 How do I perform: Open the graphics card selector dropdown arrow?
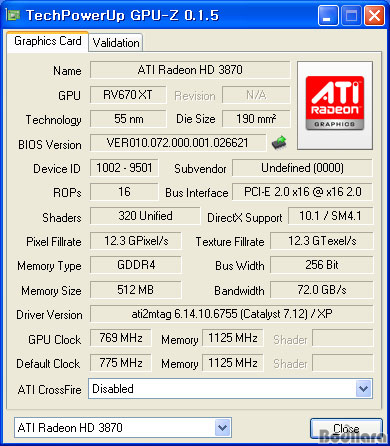[x=222, y=427]
